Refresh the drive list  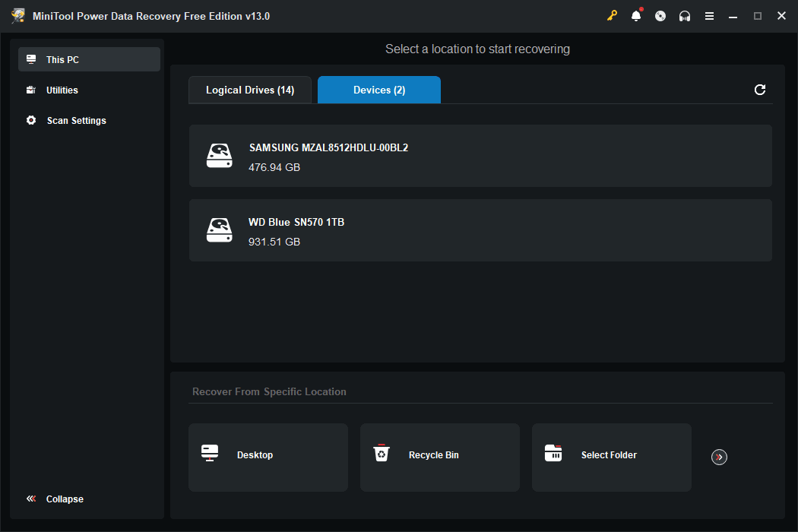[760, 90]
